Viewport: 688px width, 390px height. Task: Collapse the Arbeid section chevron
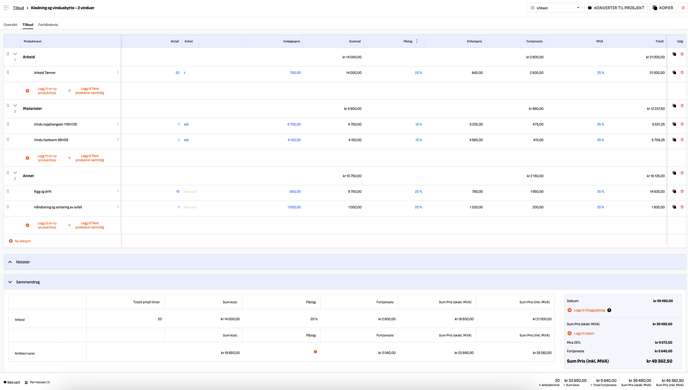coord(15,54)
